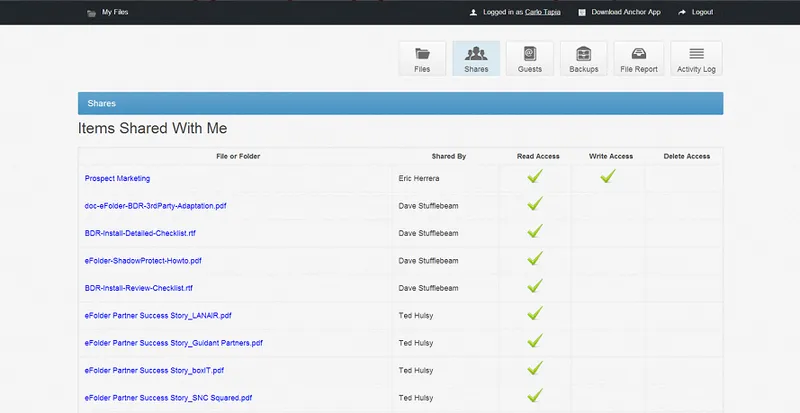Click Dave Stufflebeam beside BDR-Install-Review-Checklist.rtf
This screenshot has height=413, width=800.
coord(429,288)
